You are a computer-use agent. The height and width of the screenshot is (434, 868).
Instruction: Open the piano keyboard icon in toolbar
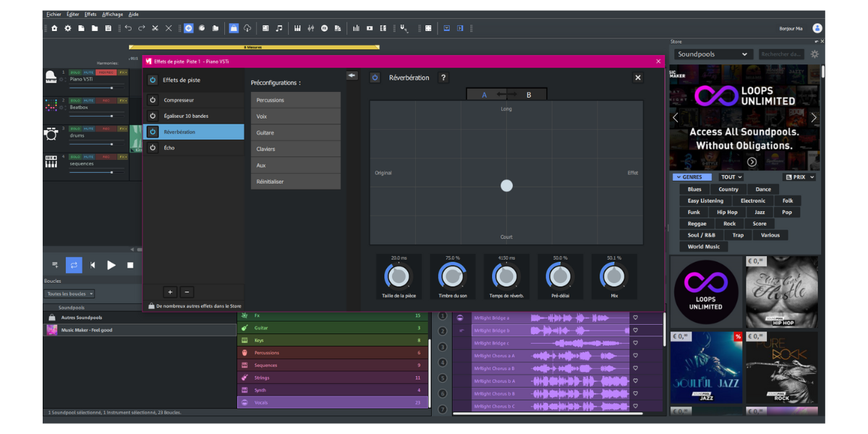[297, 28]
